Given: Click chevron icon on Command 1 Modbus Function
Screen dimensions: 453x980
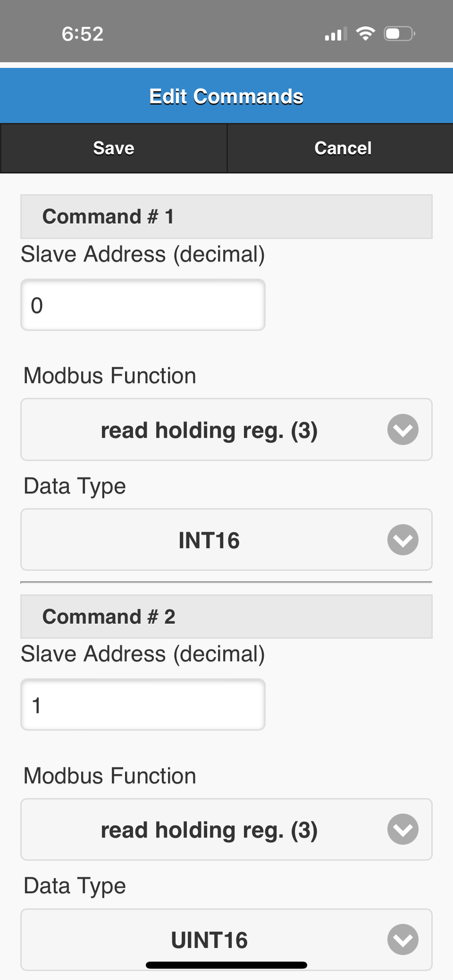Looking at the screenshot, I should [x=403, y=429].
